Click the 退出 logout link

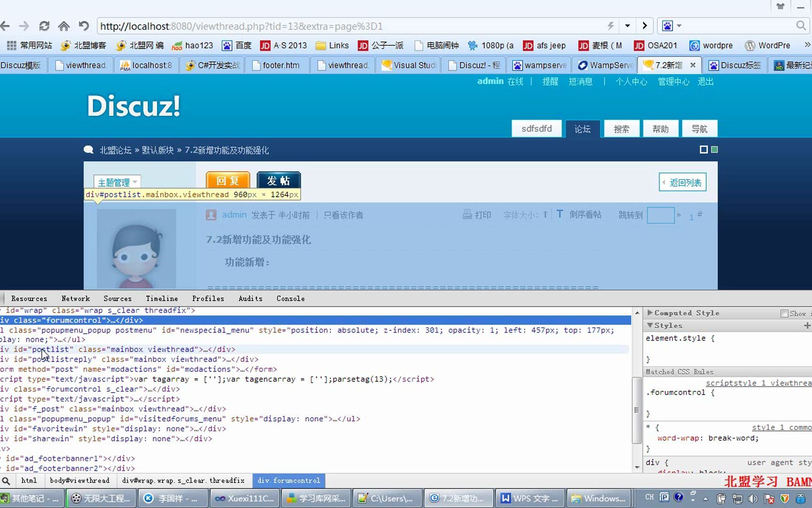(705, 81)
